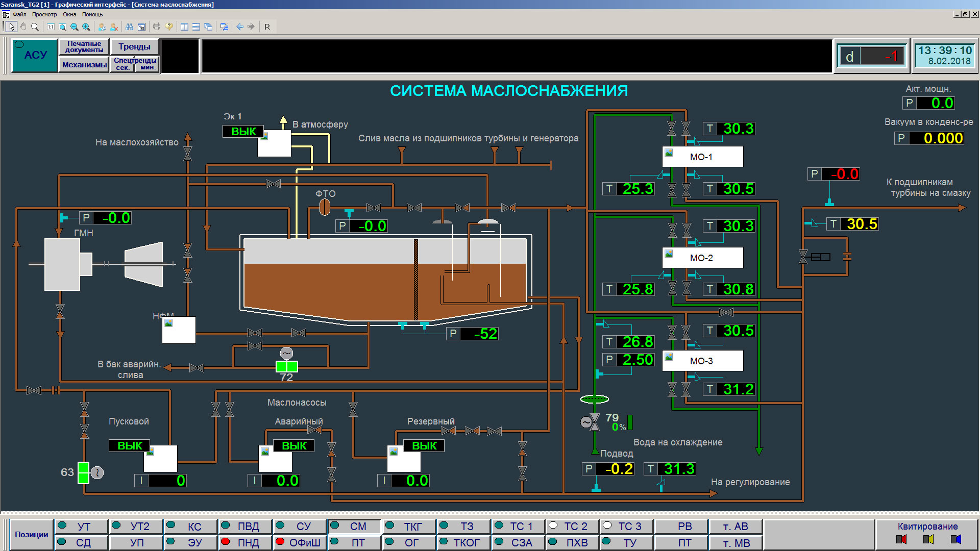980x551 pixels.
Task: Cascade windows icon
Action: [208, 27]
